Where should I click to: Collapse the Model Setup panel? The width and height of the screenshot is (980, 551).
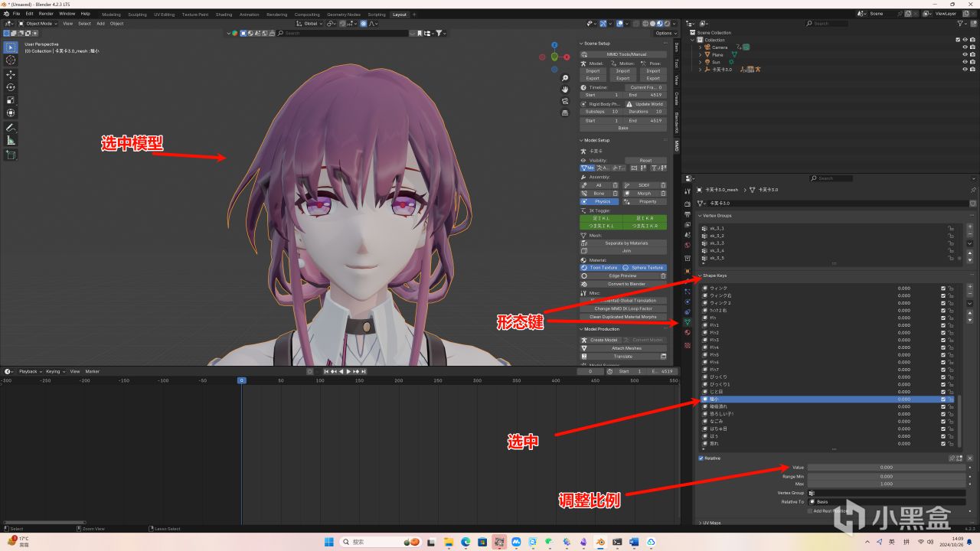click(x=582, y=140)
